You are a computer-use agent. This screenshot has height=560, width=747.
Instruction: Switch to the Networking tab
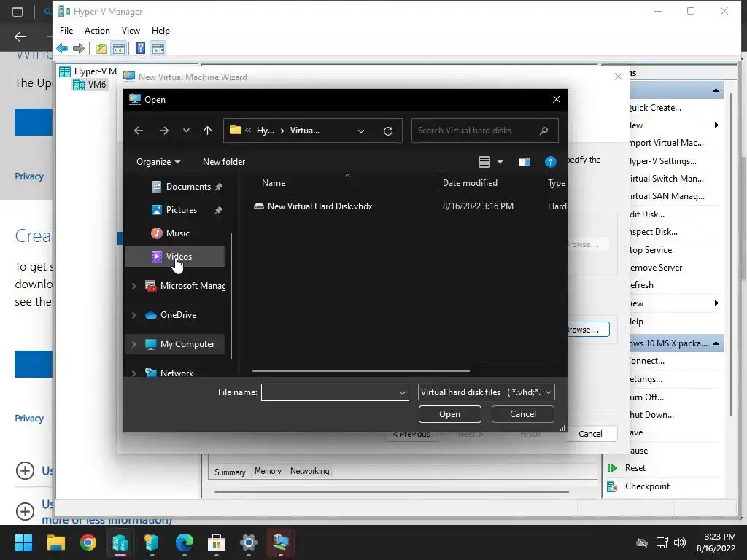point(309,471)
